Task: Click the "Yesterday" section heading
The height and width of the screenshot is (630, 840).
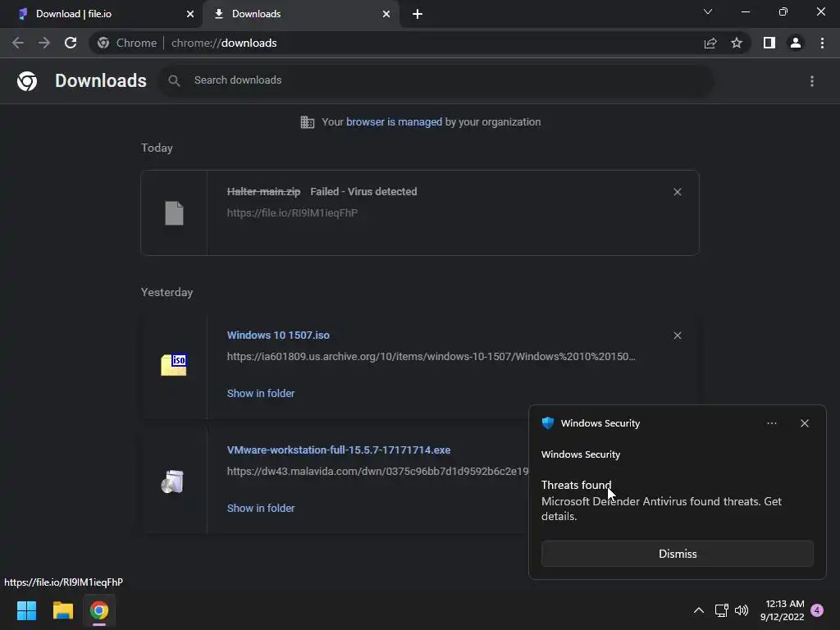Action: click(x=167, y=293)
